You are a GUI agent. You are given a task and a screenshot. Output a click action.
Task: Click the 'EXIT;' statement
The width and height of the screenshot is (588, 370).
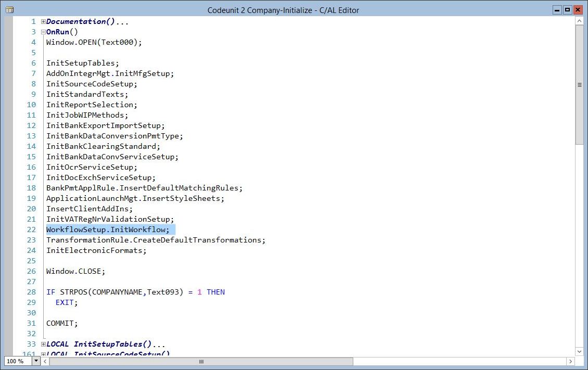pos(67,302)
